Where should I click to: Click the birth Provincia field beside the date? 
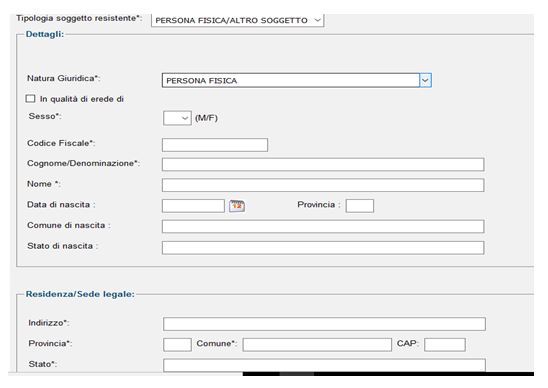point(360,206)
